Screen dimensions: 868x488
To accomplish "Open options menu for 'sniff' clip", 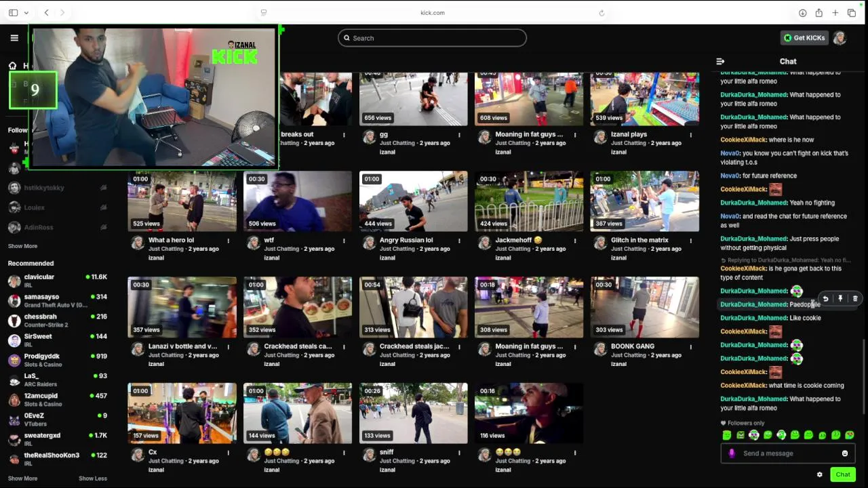I will click(459, 453).
